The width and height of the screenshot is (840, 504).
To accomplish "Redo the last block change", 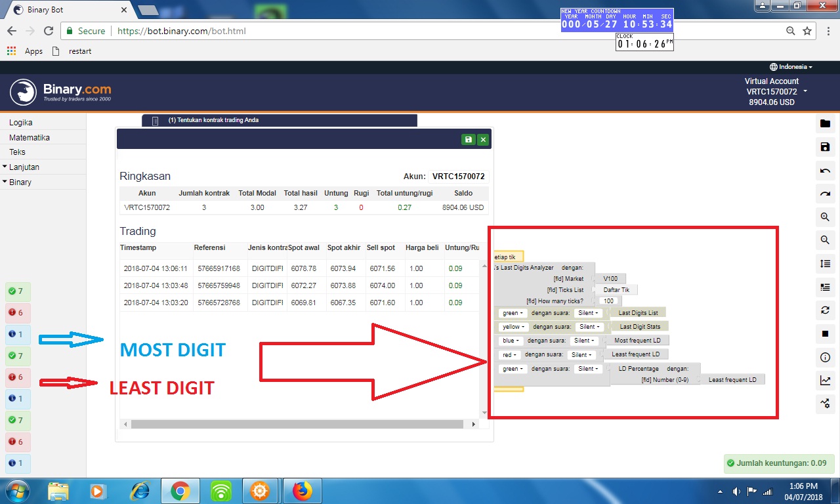I will pos(826,194).
